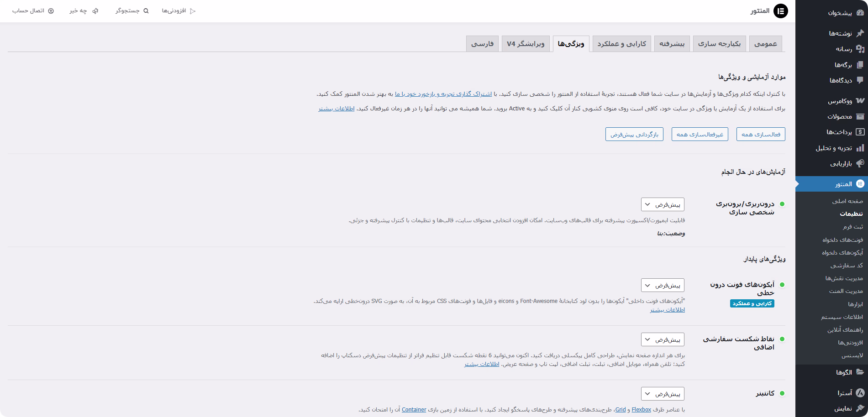This screenshot has width=868, height=417.
Task: Click the پرداخت‌ها payments icon in sidebar
Action: pyautogui.click(x=860, y=132)
